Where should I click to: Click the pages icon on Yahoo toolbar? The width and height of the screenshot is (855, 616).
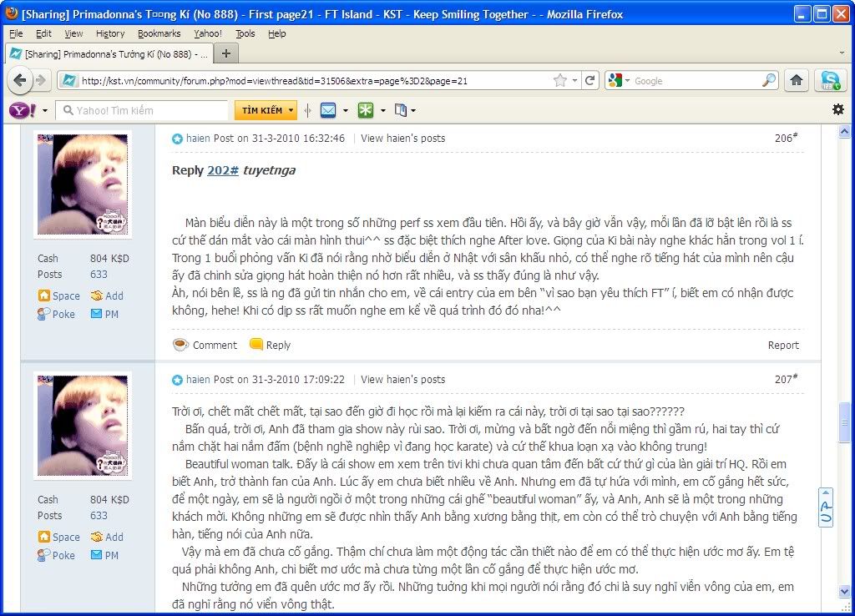pos(401,111)
